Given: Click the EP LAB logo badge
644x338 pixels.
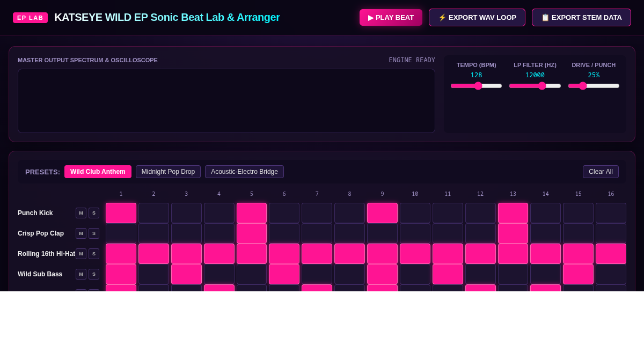Looking at the screenshot, I should click(30, 18).
